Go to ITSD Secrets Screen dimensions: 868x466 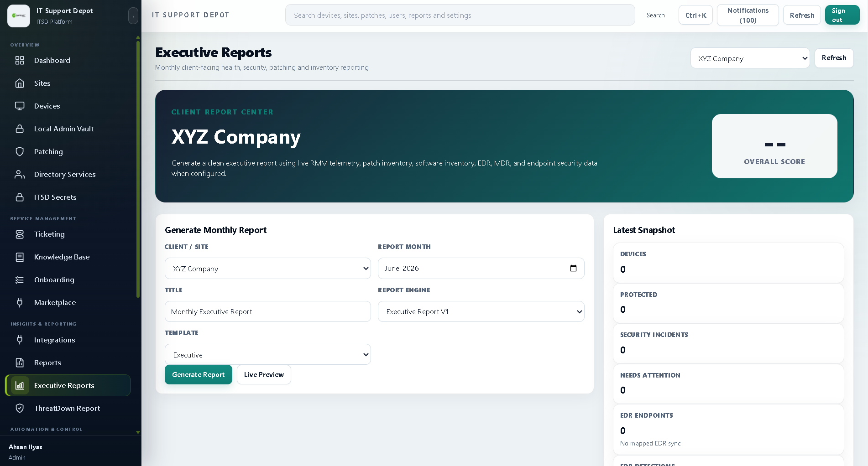pos(68,197)
